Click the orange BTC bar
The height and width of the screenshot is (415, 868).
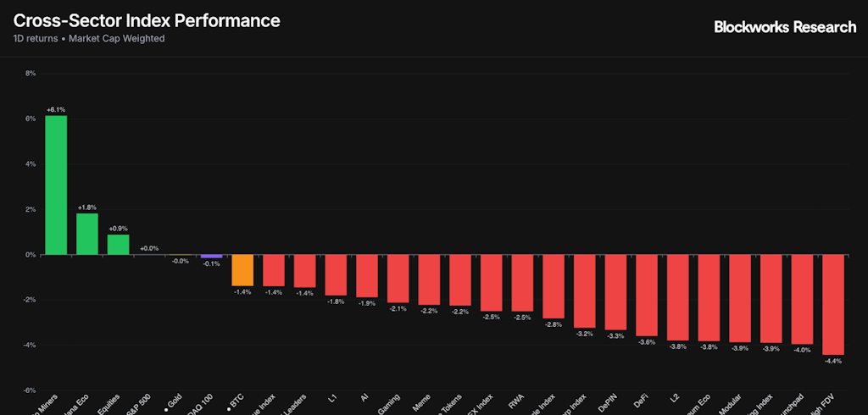pos(242,270)
